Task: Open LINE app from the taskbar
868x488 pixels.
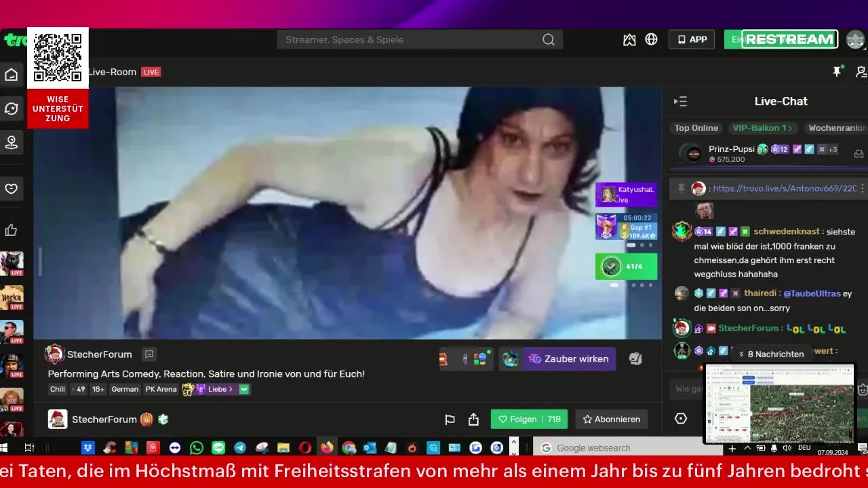Action: pos(218,447)
